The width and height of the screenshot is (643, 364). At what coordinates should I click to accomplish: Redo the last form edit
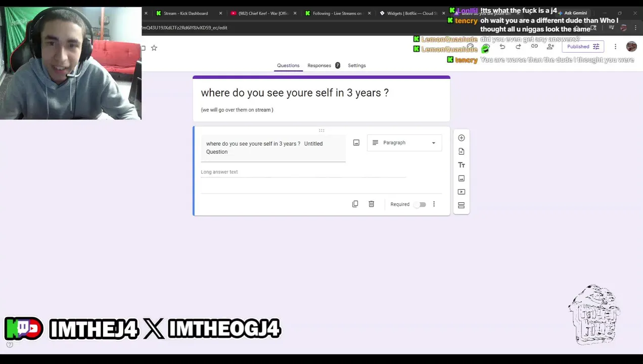tap(518, 47)
